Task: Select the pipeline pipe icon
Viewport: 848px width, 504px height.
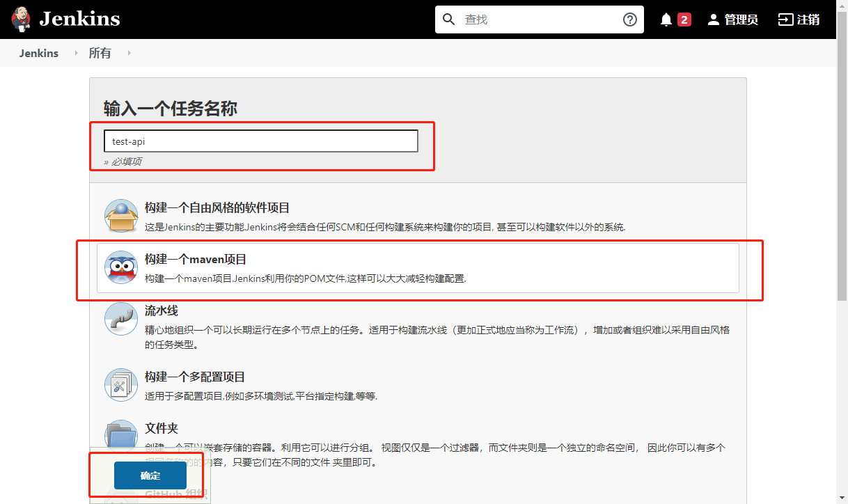Action: click(x=121, y=319)
